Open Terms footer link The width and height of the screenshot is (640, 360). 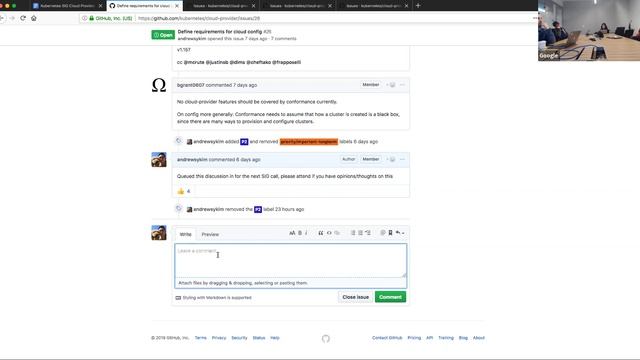pos(200,338)
